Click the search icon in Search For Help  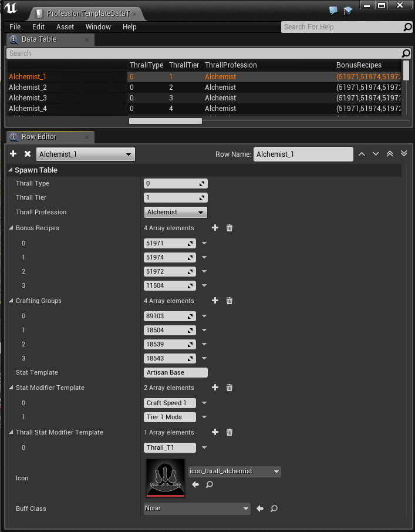[x=408, y=27]
